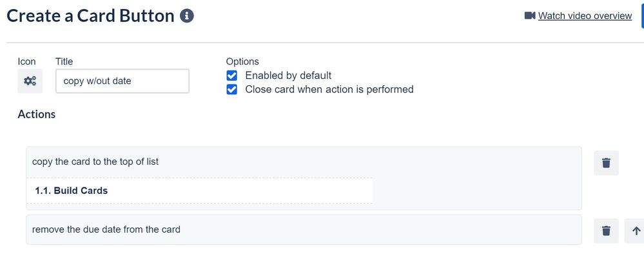Open the Watch video overview link
The height and width of the screenshot is (259, 644).
(585, 16)
